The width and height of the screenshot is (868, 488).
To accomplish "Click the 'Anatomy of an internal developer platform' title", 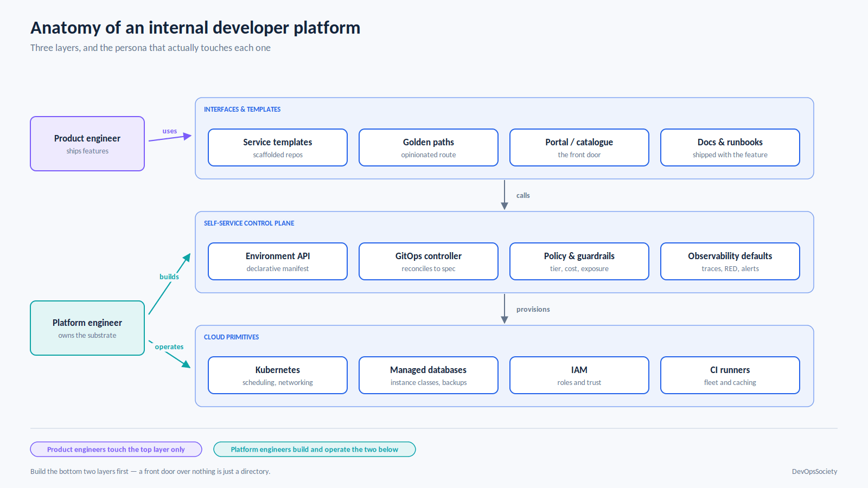I will [195, 28].
